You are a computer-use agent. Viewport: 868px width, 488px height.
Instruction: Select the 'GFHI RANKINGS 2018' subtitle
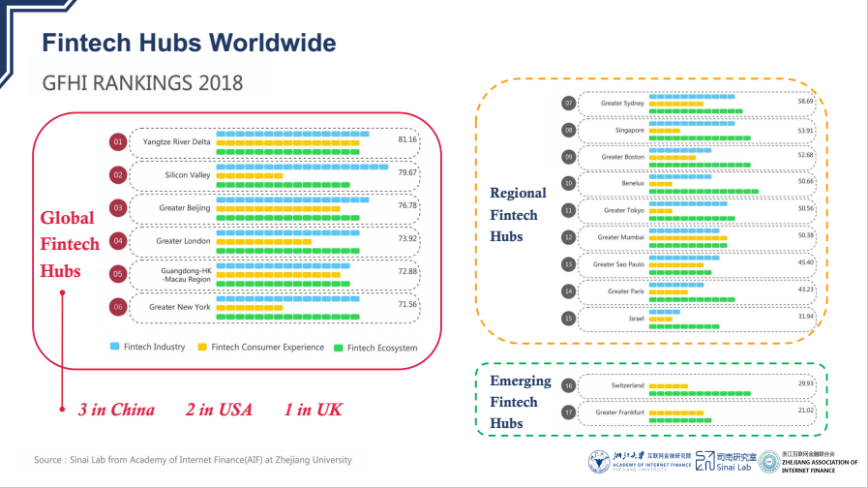(x=142, y=83)
